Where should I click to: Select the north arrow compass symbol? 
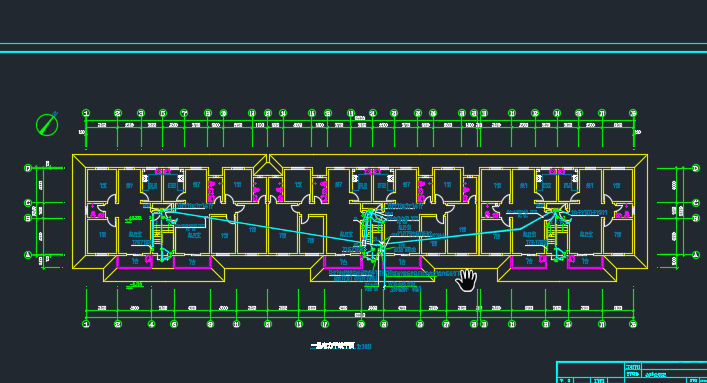[x=47, y=124]
